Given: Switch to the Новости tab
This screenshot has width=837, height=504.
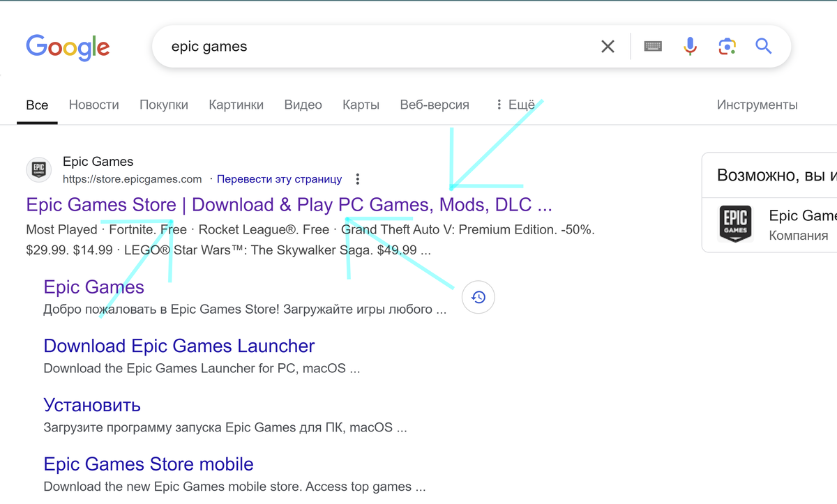Looking at the screenshot, I should pos(94,105).
